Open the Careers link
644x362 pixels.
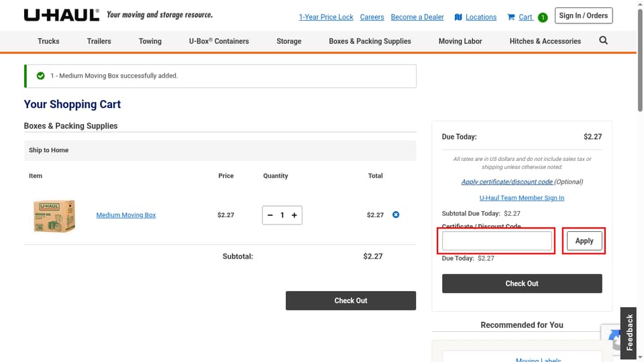pyautogui.click(x=372, y=17)
